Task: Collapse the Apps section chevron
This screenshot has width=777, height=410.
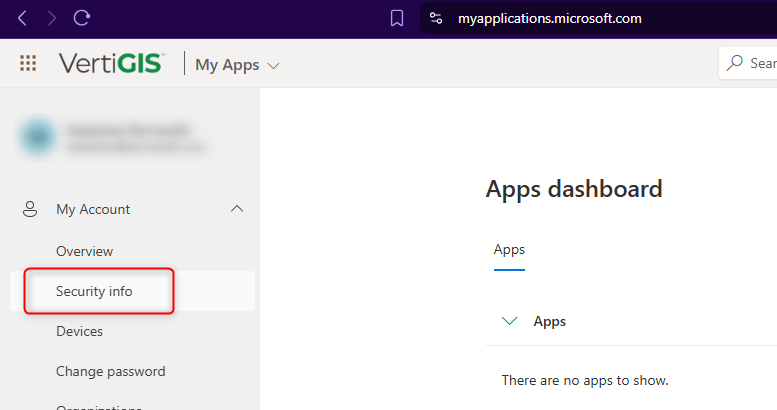Action: click(x=509, y=321)
